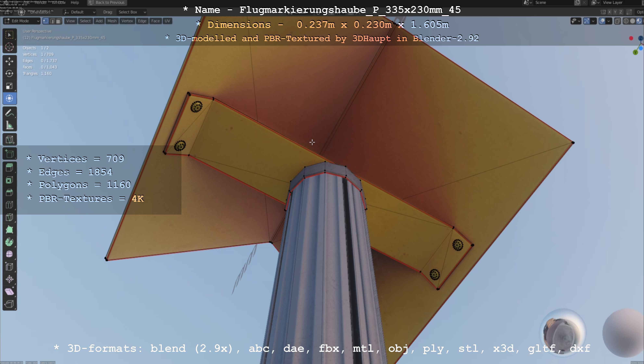
Task: Open the Help menu
Action: tap(75, 2)
